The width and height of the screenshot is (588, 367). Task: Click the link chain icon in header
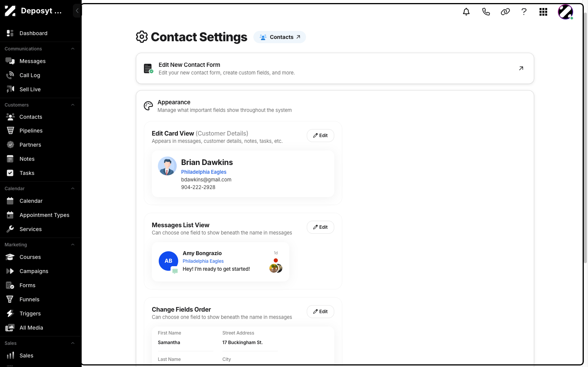[x=505, y=12]
